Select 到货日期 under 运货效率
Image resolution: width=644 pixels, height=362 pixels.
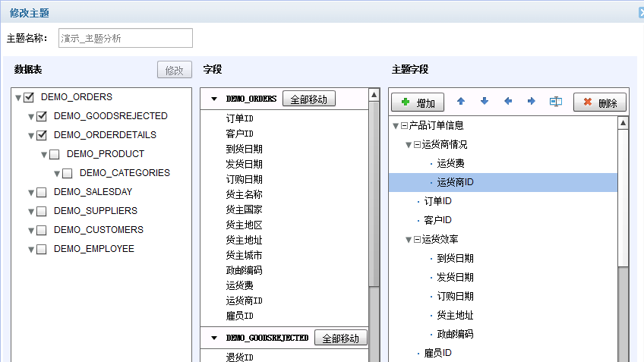(455, 258)
